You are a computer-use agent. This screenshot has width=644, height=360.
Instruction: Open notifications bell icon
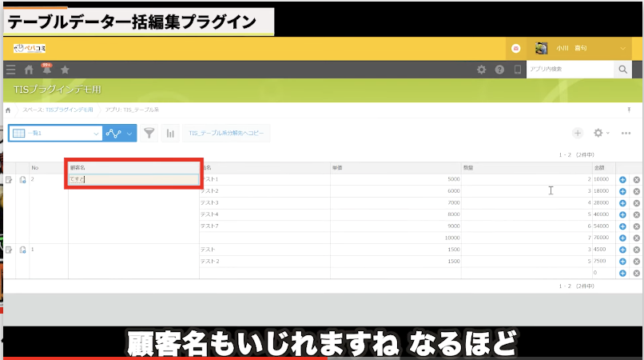(x=46, y=70)
